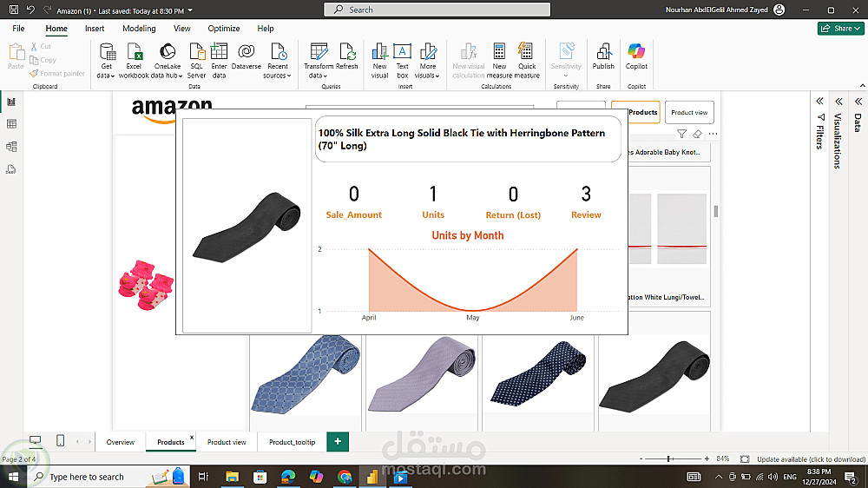
Task: Open Get data menu
Action: [106, 61]
